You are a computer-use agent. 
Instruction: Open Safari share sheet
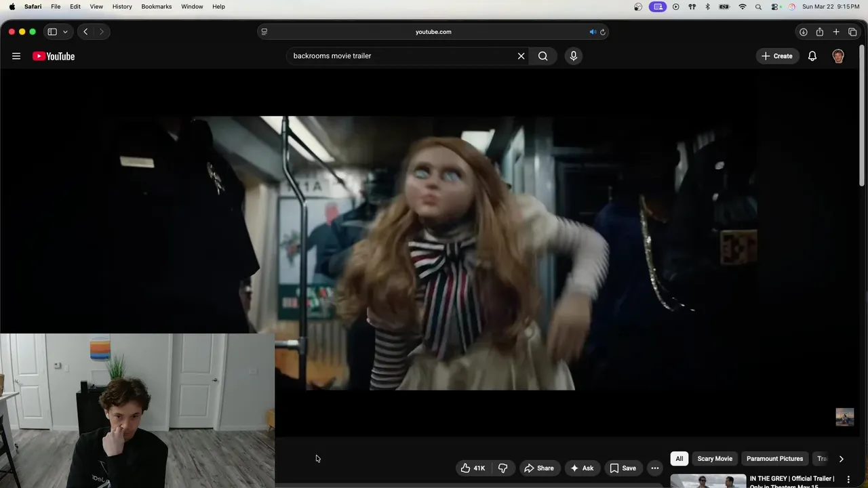820,32
